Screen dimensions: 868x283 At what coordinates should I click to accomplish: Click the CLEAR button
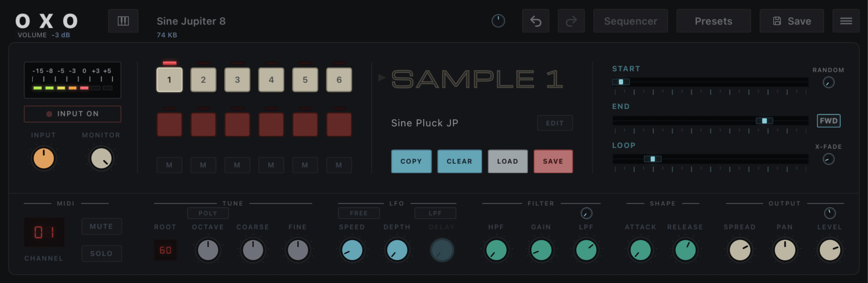click(x=459, y=161)
